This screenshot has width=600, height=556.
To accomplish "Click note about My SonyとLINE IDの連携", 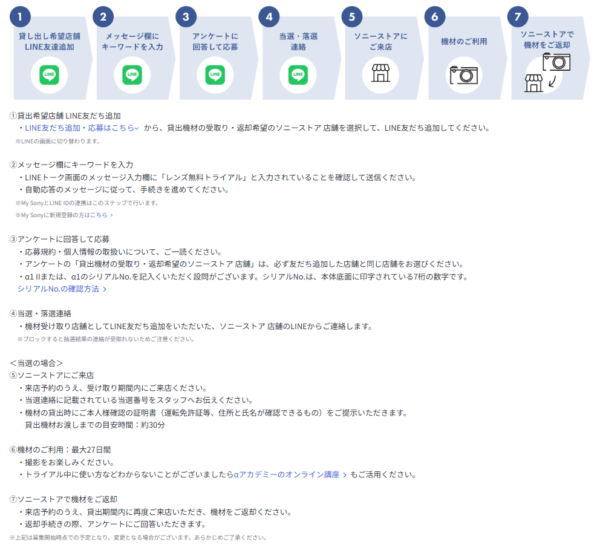I will pos(87,203).
